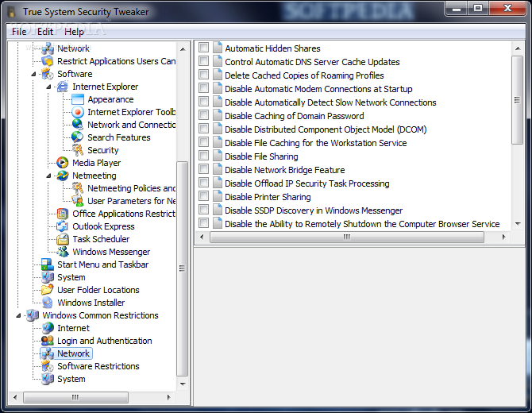Click the Office Applications Restrictions icon
532x413 pixels.
tap(63, 214)
